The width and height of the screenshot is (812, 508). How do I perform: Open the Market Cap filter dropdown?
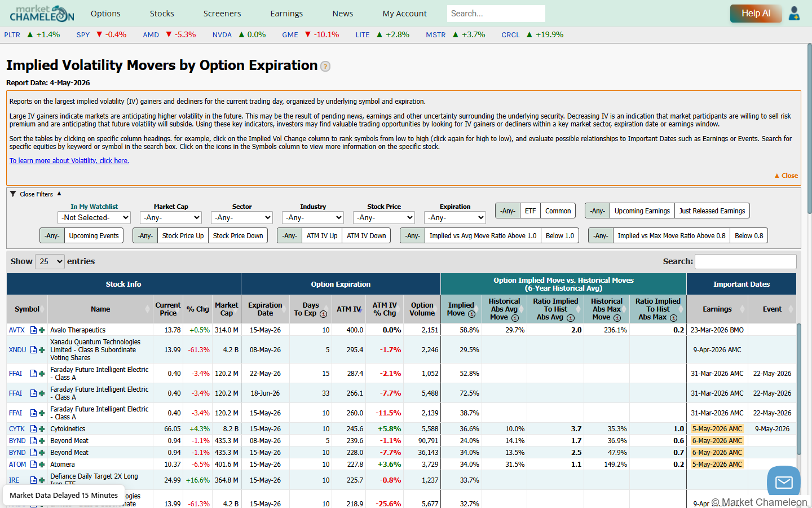171,217
